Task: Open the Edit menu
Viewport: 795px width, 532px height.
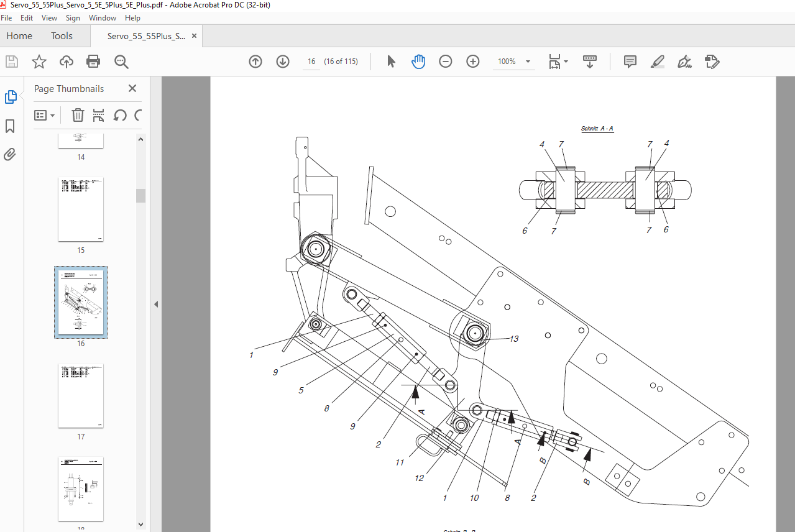Action: click(27, 18)
